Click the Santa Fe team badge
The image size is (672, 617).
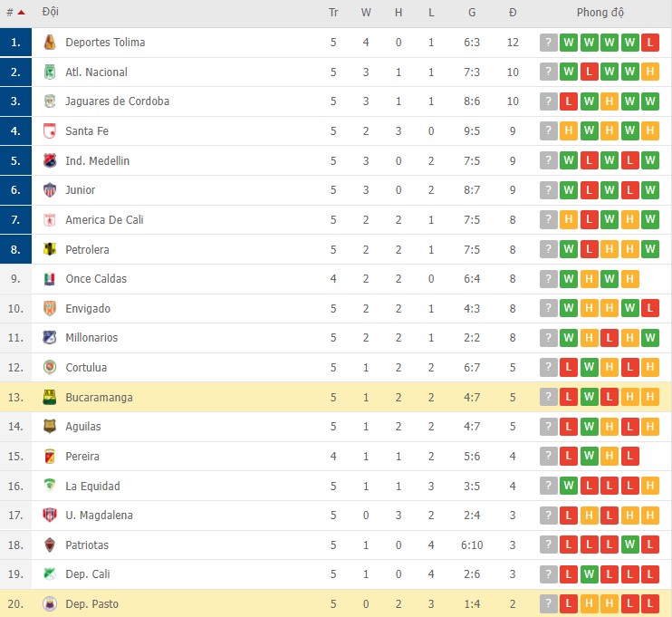coord(50,131)
